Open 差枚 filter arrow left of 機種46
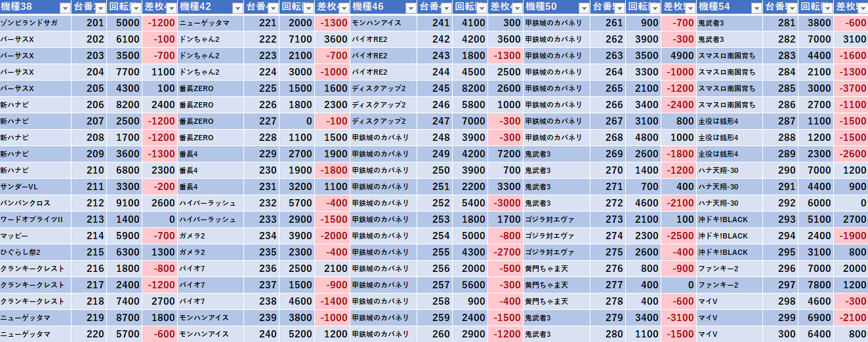The height and width of the screenshot is (342, 868). pos(344,8)
